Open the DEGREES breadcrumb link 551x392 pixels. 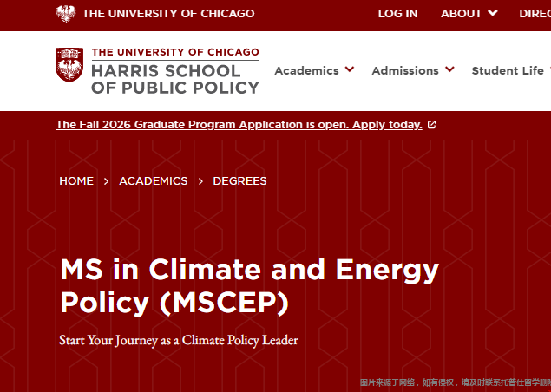(x=239, y=181)
